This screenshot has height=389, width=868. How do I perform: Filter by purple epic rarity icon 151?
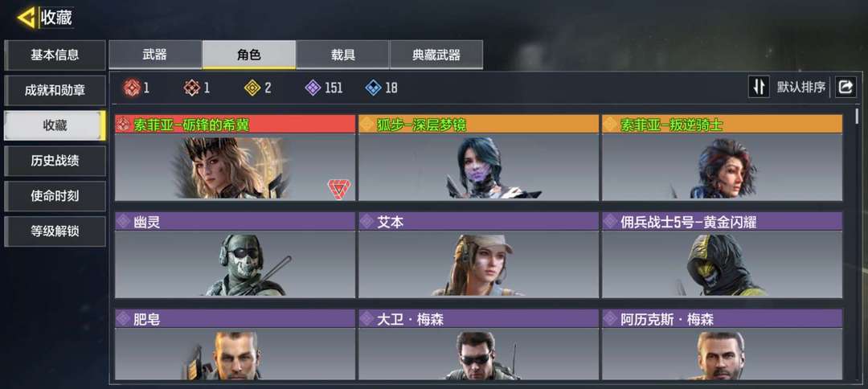pos(313,88)
